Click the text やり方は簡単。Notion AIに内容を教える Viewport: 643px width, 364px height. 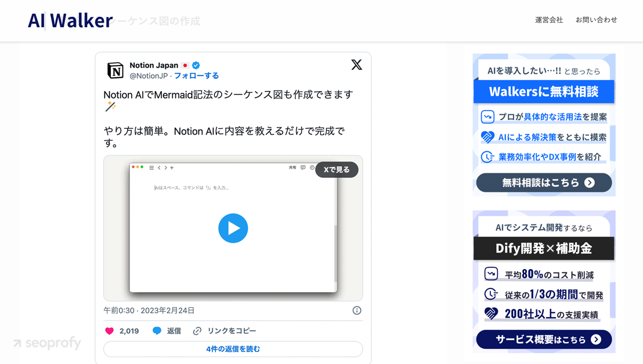(224, 137)
